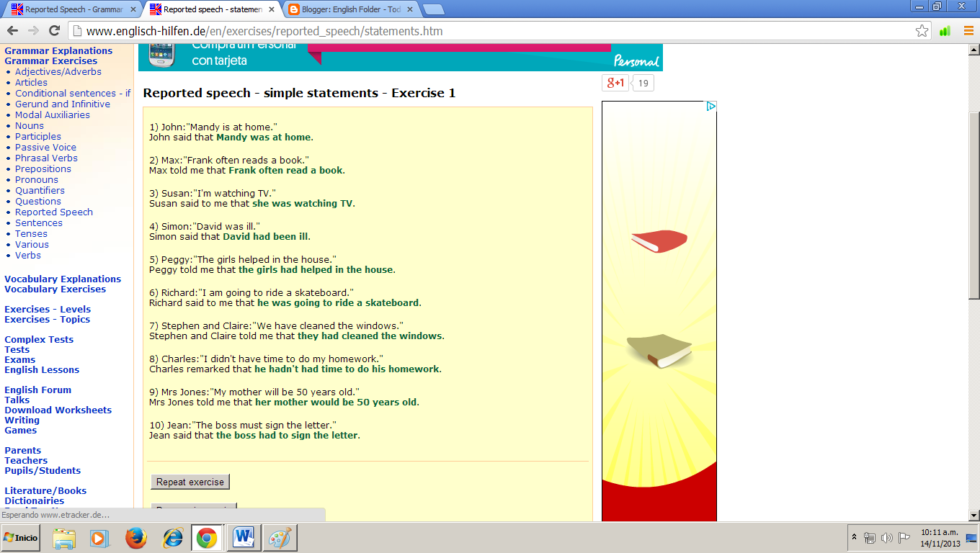This screenshot has width=980, height=553.
Task: Open Microsoft Word from the taskbar
Action: click(x=244, y=538)
